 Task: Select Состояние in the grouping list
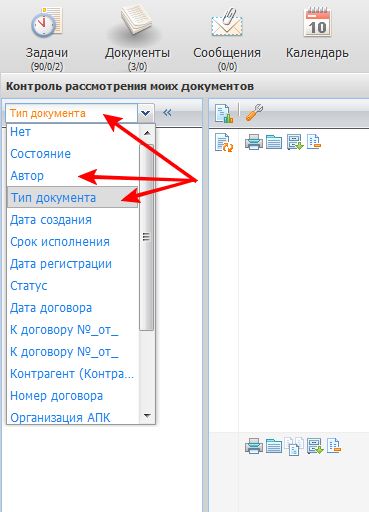[40, 154]
